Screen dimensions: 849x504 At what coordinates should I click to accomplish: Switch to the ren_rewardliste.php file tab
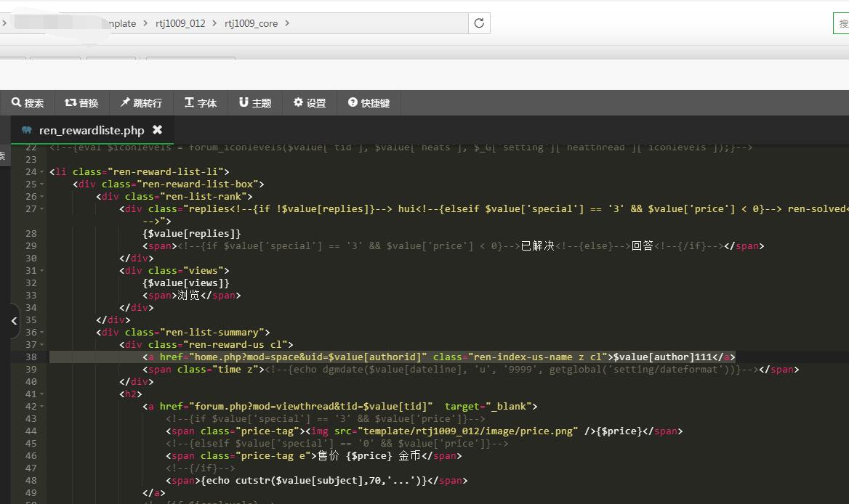pyautogui.click(x=92, y=131)
